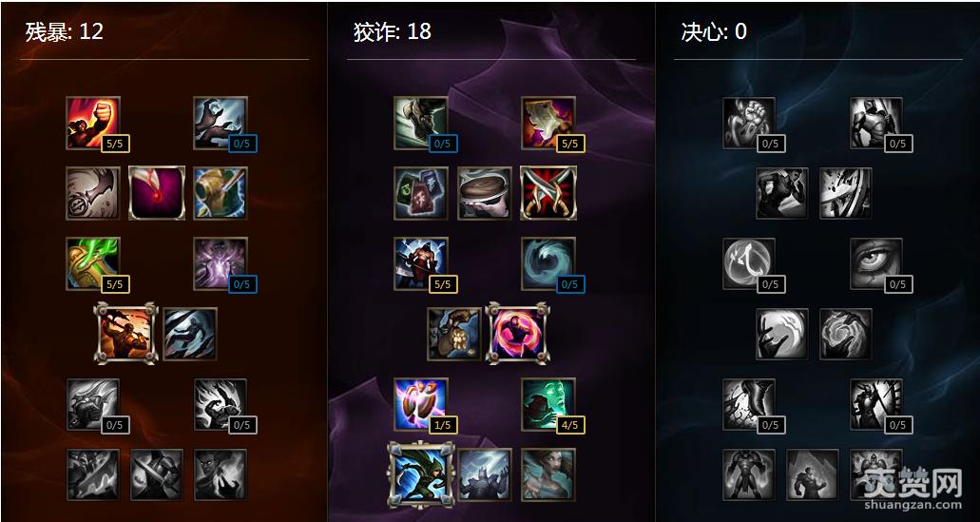Add a point to Precision shield mastery 1/5
980x522 pixels.
pos(421,404)
